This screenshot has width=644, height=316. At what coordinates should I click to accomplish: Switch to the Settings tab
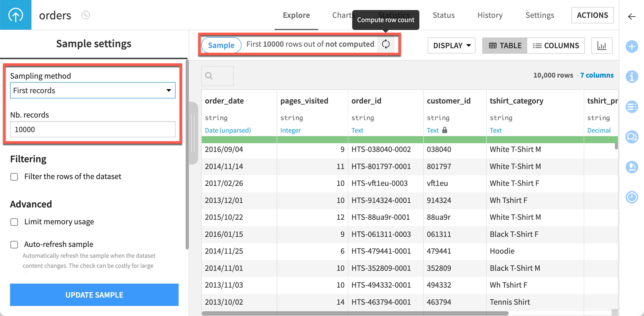tap(540, 15)
